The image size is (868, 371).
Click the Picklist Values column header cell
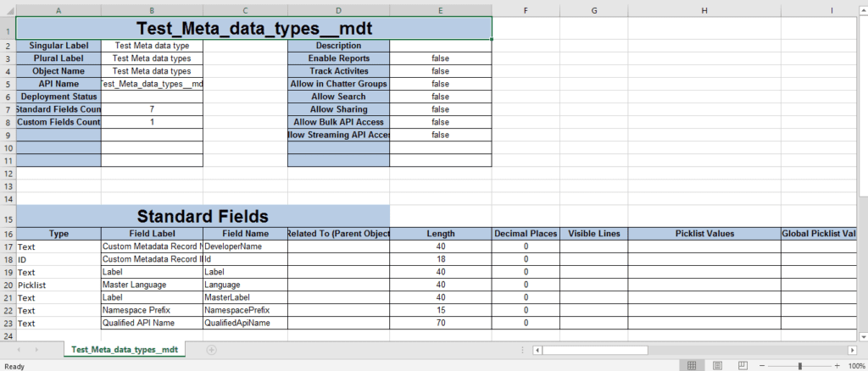[x=704, y=233]
